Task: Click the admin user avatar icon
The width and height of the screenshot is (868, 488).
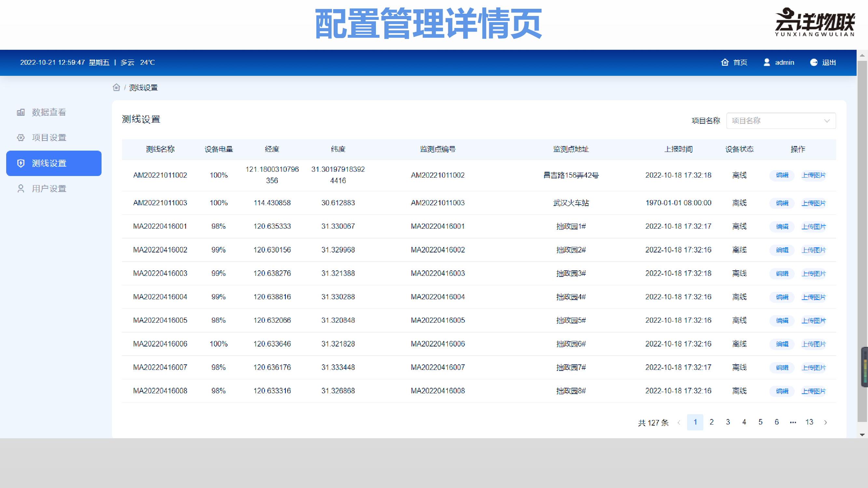Action: click(766, 62)
